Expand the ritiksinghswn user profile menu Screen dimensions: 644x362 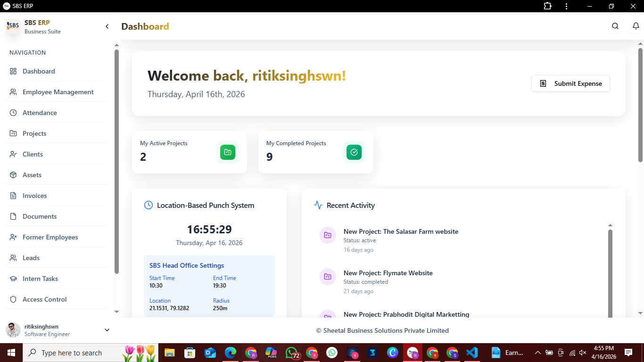coord(107,330)
